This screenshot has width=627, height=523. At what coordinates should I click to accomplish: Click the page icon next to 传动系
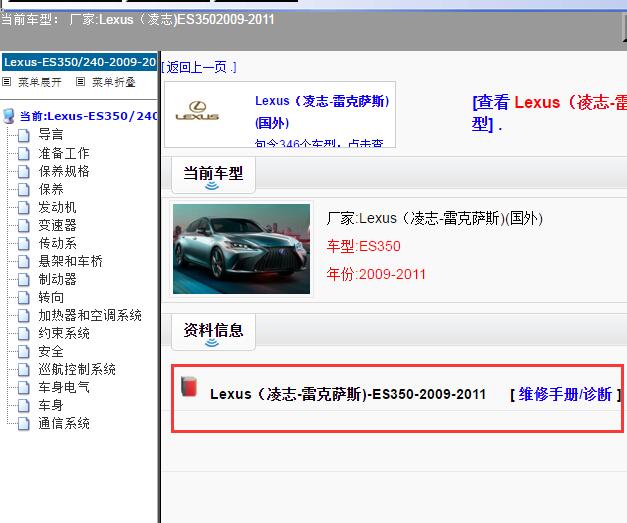(x=24, y=243)
